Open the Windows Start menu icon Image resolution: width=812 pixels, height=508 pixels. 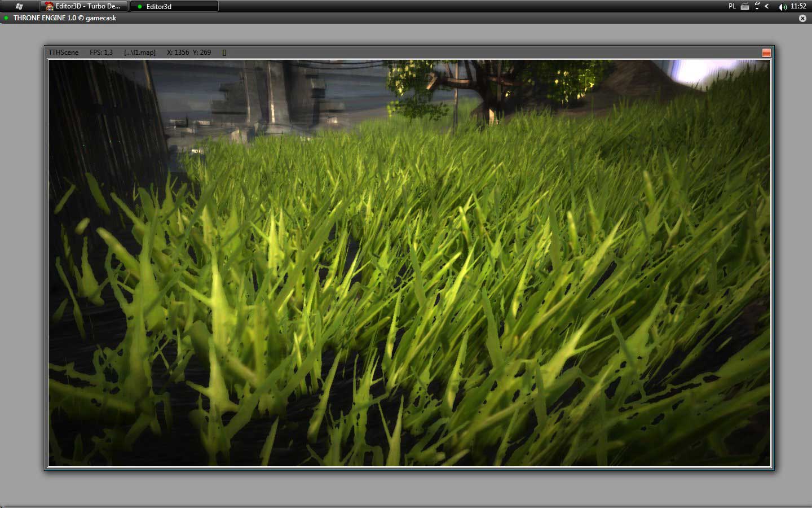pos(19,6)
